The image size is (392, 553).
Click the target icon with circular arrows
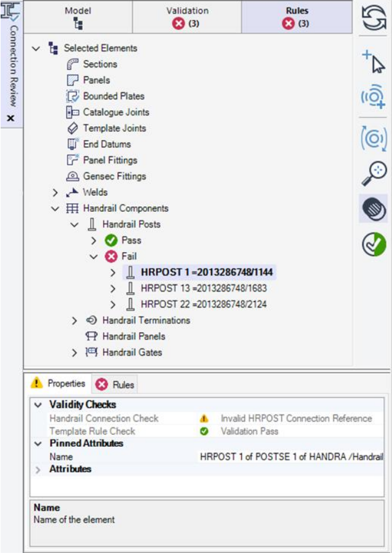(x=373, y=139)
